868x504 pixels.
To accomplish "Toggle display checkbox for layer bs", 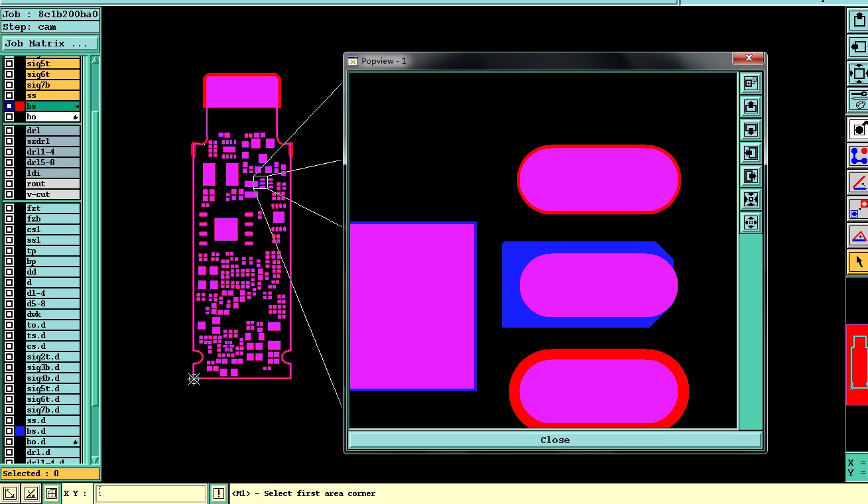I will 9,106.
